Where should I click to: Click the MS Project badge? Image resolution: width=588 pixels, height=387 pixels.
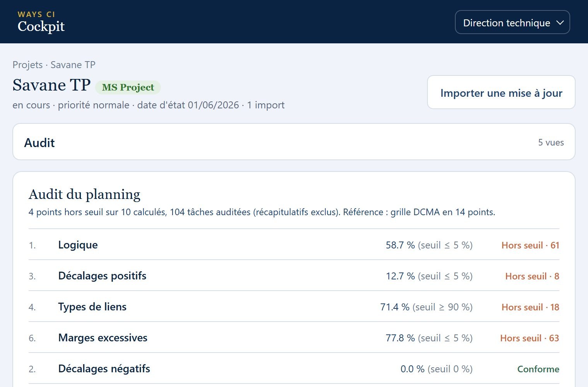(128, 87)
